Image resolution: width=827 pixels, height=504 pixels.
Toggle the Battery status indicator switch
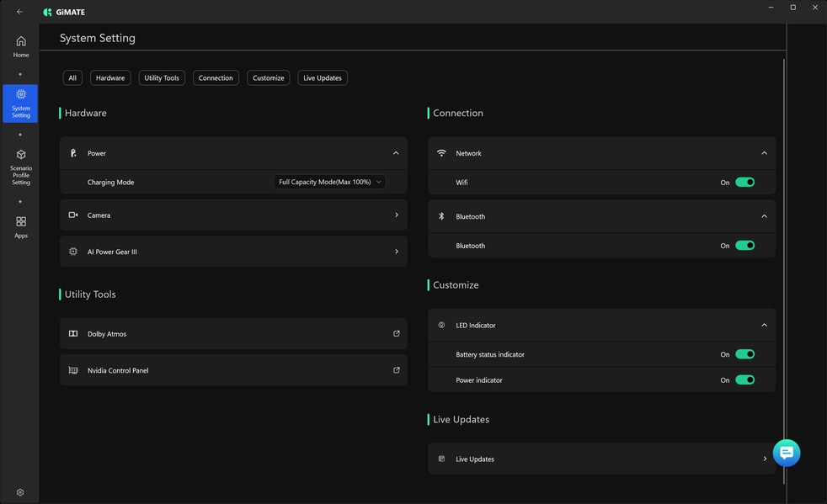tap(744, 354)
